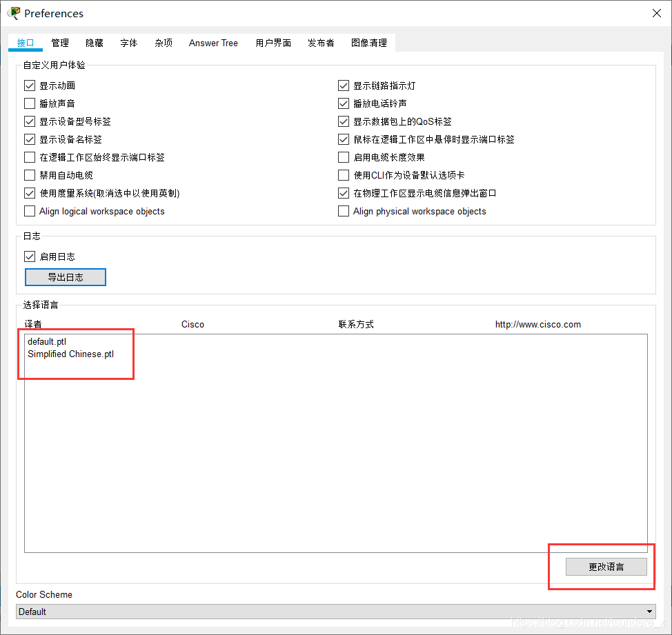Uncheck the 显示动画 checkbox

[30, 85]
